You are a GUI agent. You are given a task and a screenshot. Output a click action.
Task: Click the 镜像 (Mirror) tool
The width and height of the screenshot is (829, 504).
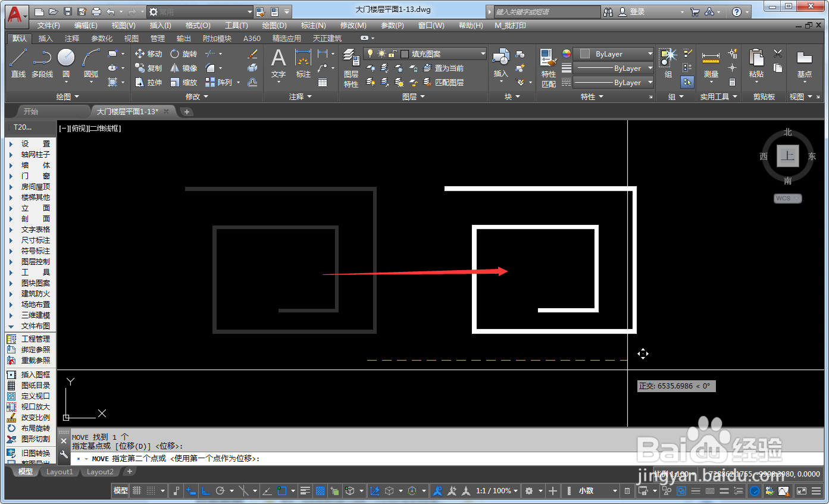tap(183, 68)
